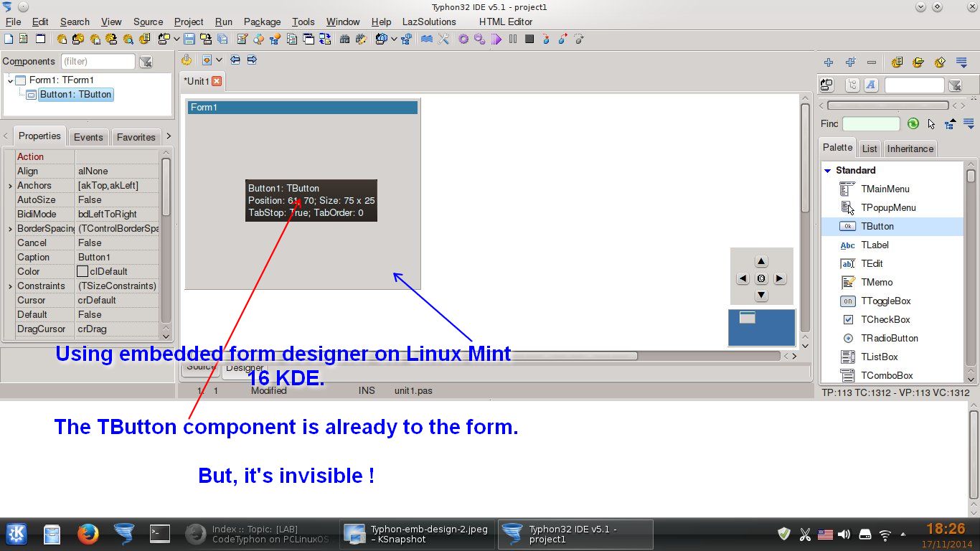Select the arrow pointer tool beside Find

tap(931, 123)
